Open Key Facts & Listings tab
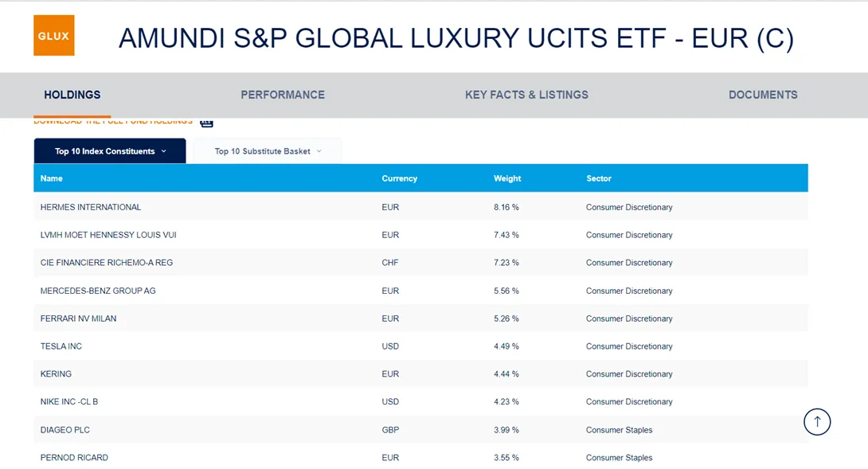Viewport: 868px width, 469px height. tap(526, 95)
